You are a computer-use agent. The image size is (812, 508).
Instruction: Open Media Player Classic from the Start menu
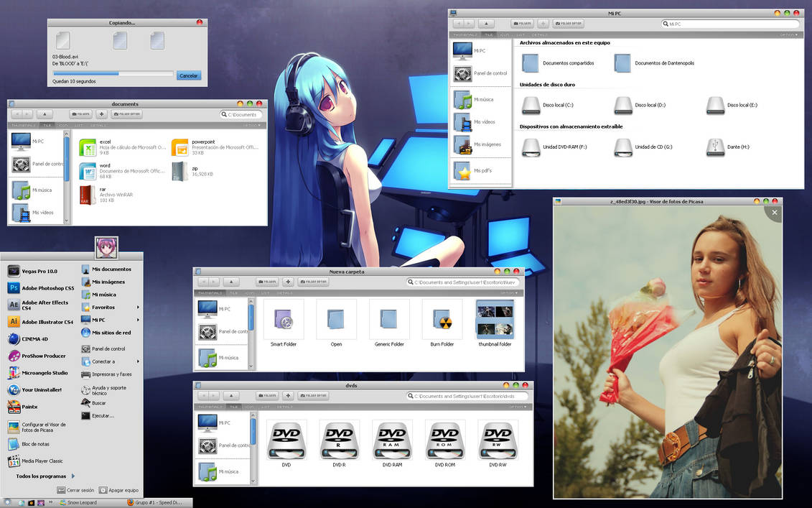40,461
